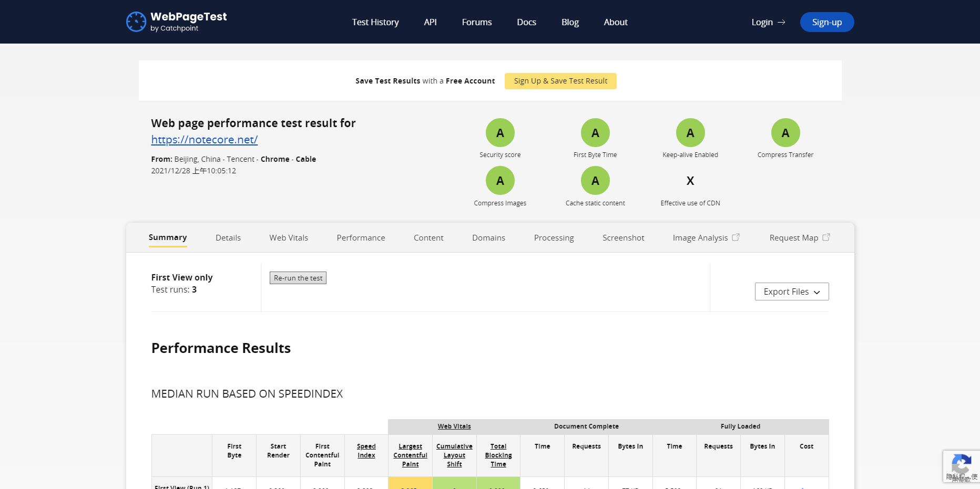The height and width of the screenshot is (489, 980).
Task: Click the reCAPTCHA badge icon
Action: [961, 465]
